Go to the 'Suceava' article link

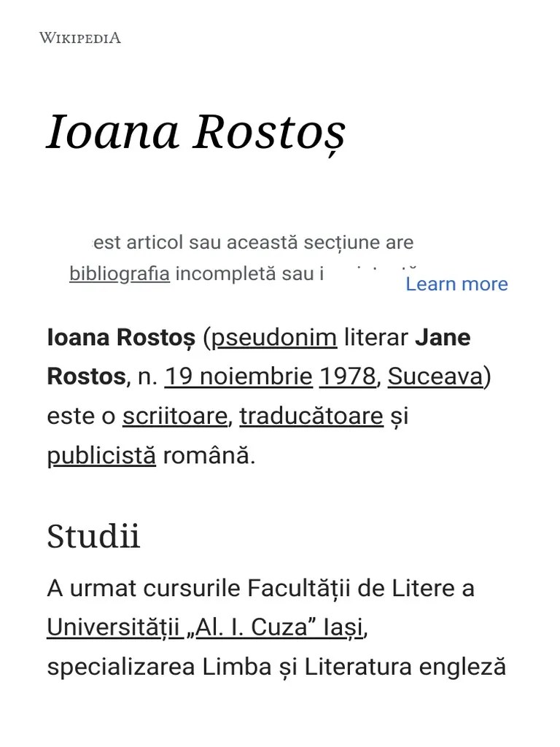click(435, 376)
